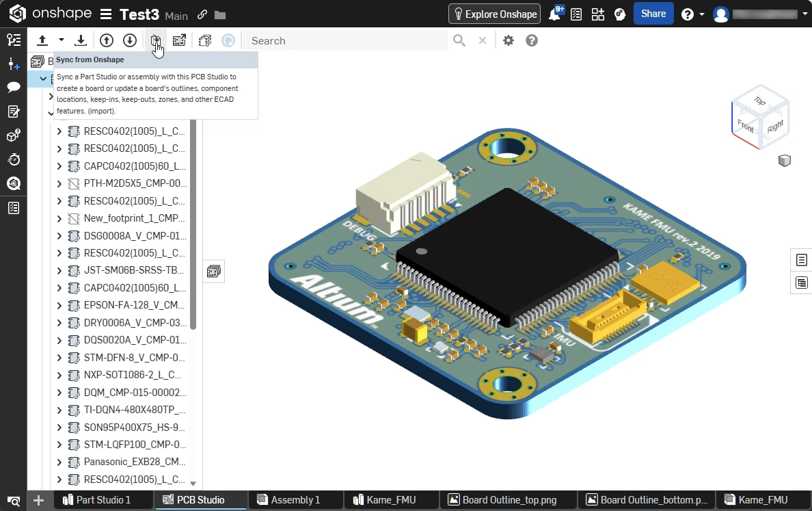Select Panasonic_EXB28_CM... component
This screenshot has width=812, height=511.
click(135, 462)
